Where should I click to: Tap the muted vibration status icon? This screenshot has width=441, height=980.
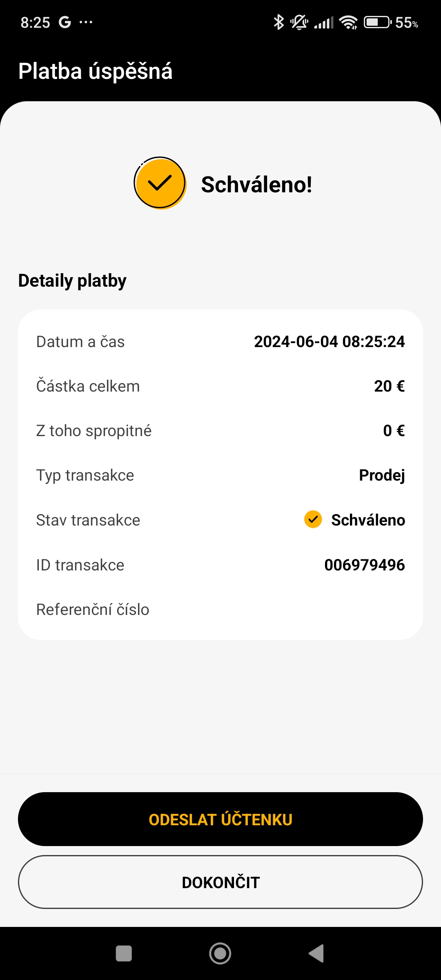click(x=299, y=22)
